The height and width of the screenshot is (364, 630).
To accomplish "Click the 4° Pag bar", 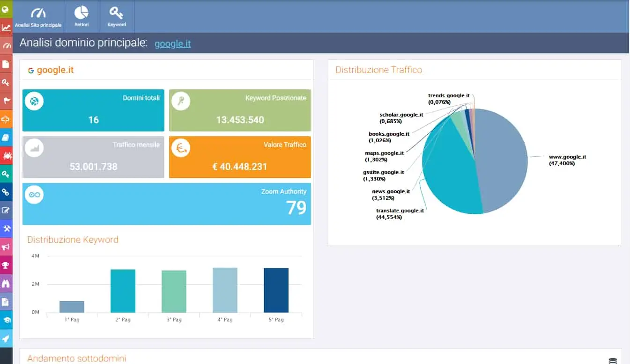I will 225,290.
